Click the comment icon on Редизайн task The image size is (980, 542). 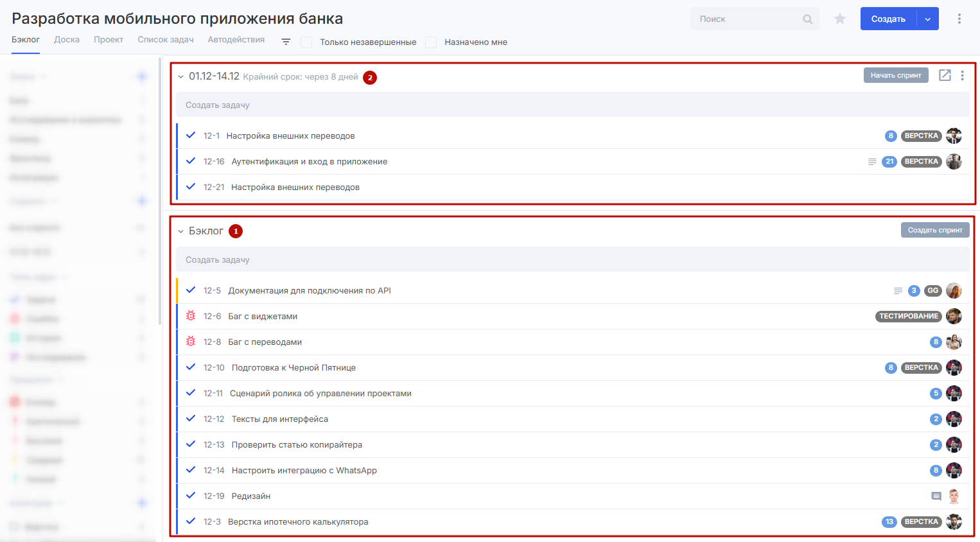click(x=936, y=496)
